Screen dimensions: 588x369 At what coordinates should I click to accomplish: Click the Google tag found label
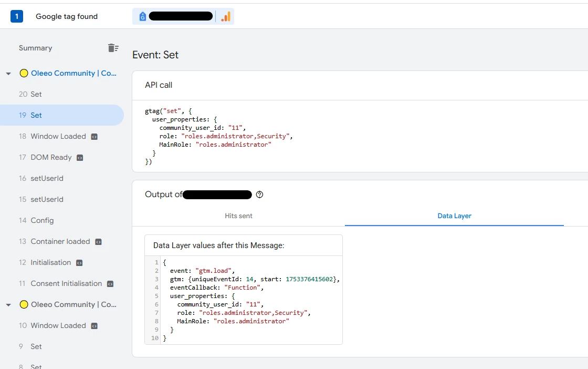click(x=67, y=16)
